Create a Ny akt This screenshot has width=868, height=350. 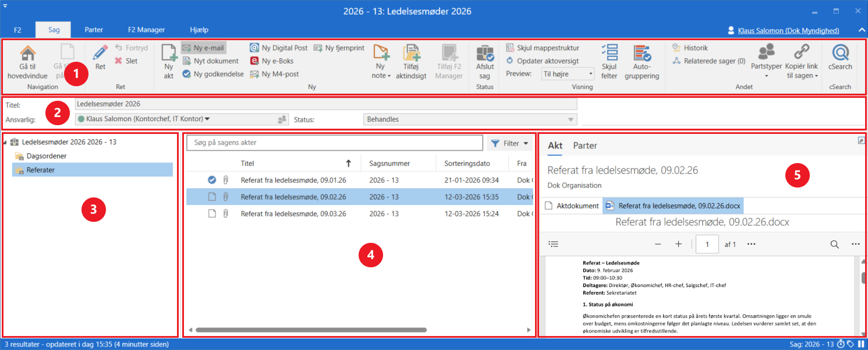tap(169, 62)
